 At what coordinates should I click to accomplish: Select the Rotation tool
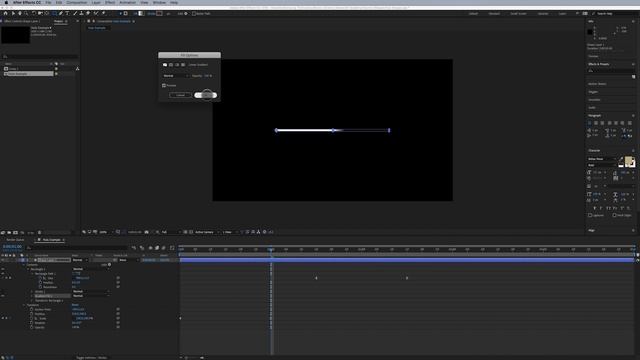point(34,13)
